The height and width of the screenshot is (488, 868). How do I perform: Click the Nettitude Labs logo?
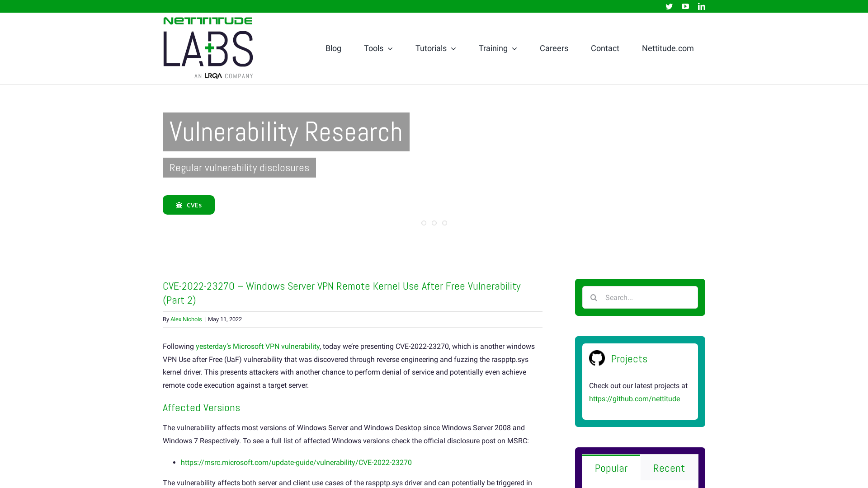click(x=208, y=48)
